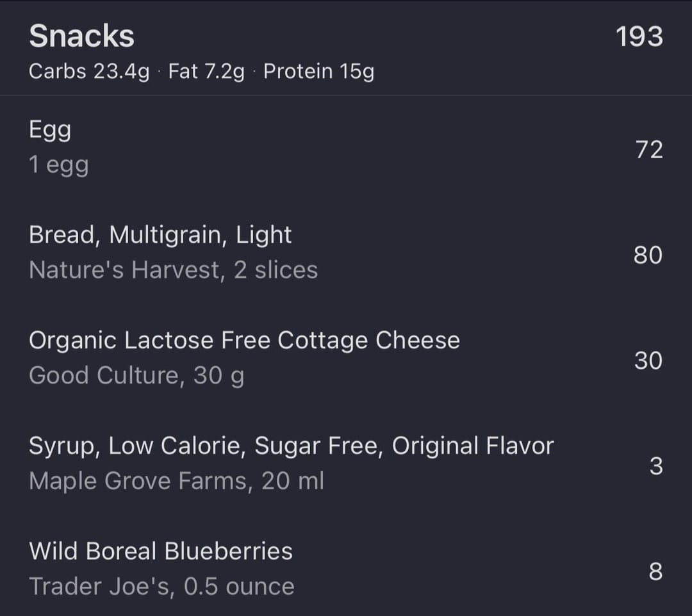Tap Maple Grove Farms, 20 ml serving
Viewport: 692px width, 616px height.
pos(177,481)
